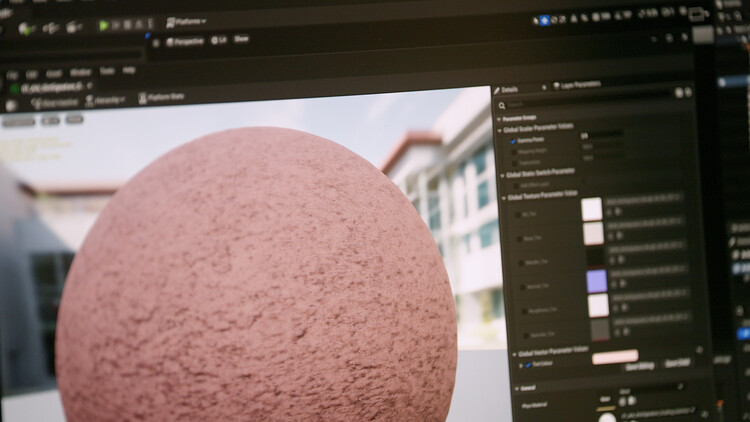Viewport: 750px width, 422px height.
Task: Close the Details tab
Action: 544,88
